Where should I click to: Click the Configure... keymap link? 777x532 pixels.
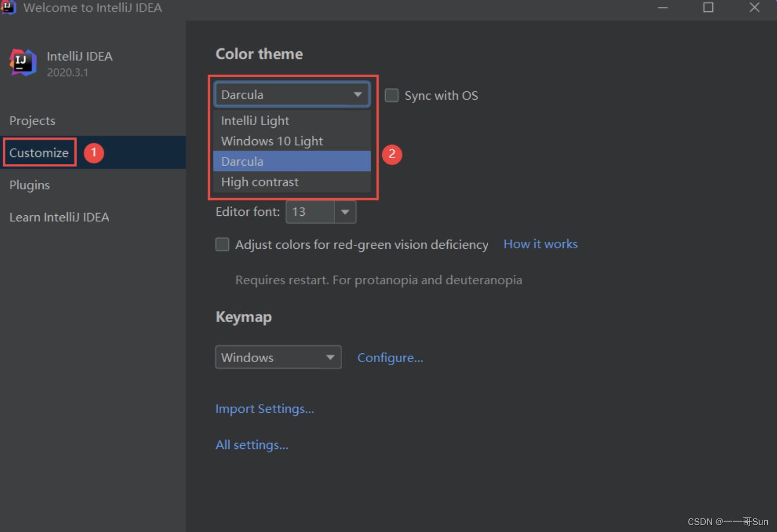(390, 358)
